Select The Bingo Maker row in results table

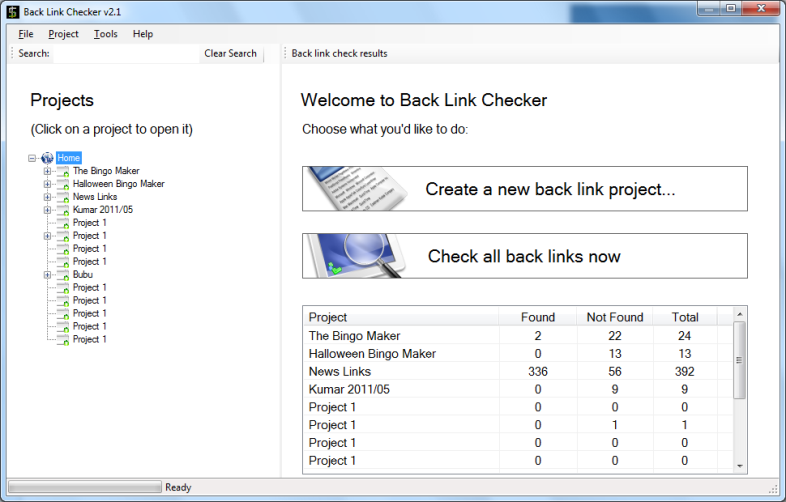518,336
